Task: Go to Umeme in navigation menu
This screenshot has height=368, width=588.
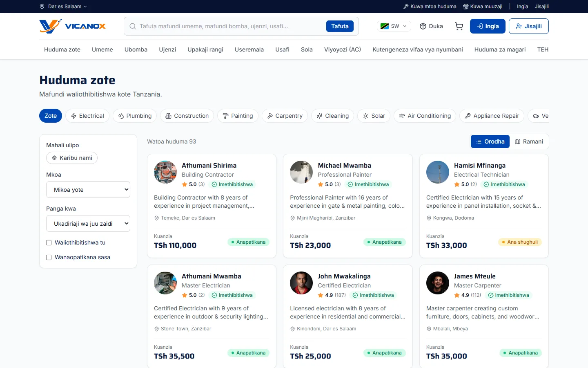Action: click(102, 49)
